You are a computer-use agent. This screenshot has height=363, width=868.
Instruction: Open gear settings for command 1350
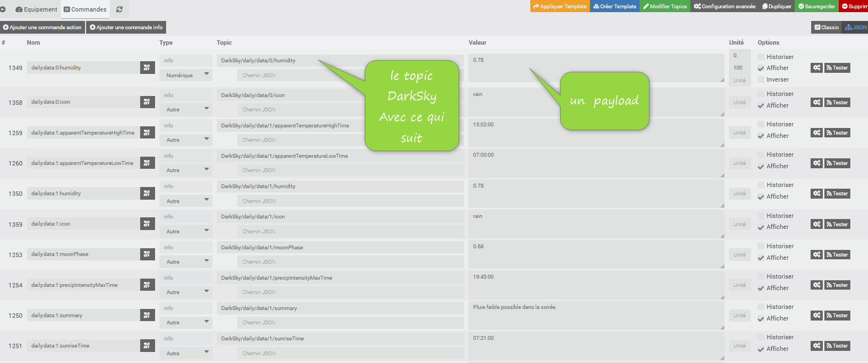[817, 194]
